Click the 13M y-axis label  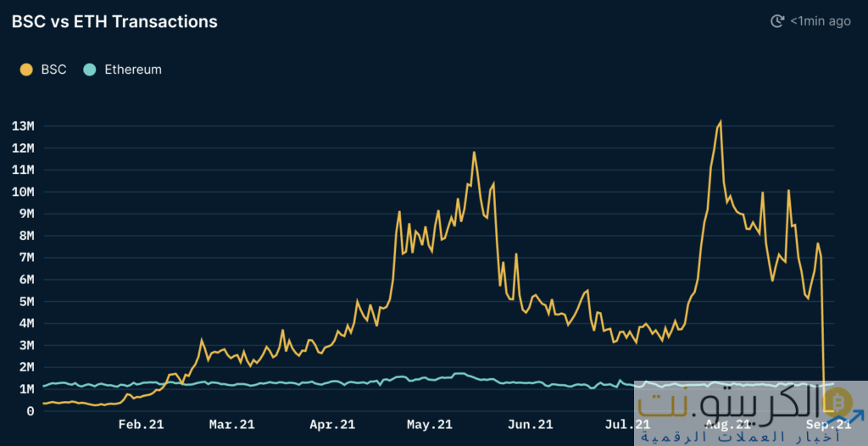point(23,126)
